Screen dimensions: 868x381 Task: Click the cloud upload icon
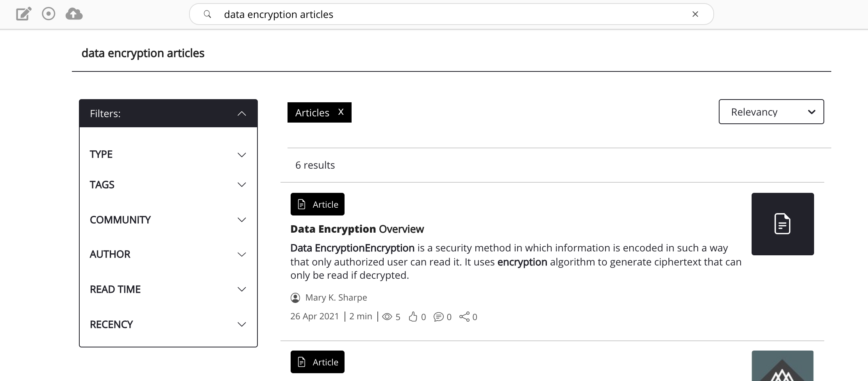point(74,14)
